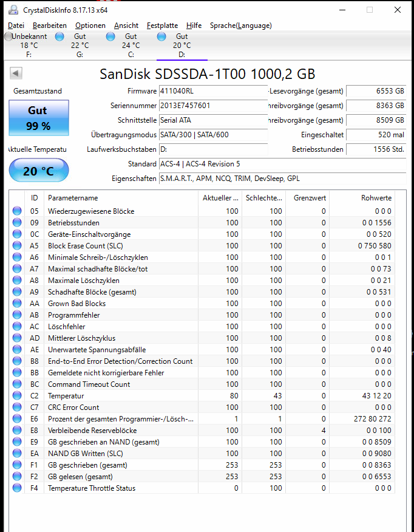Click status orb for Programmfehler row
The width and height of the screenshot is (414, 532).
pyautogui.click(x=17, y=315)
